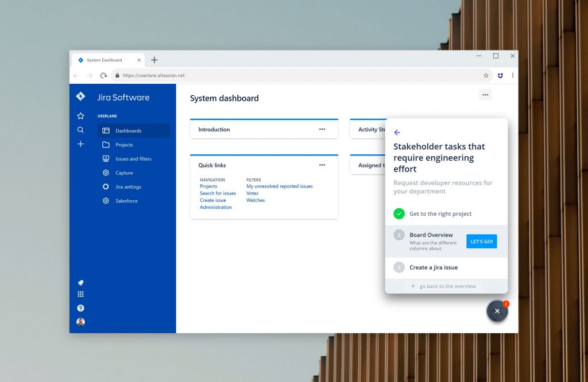Click the user profile avatar

pyautogui.click(x=80, y=322)
